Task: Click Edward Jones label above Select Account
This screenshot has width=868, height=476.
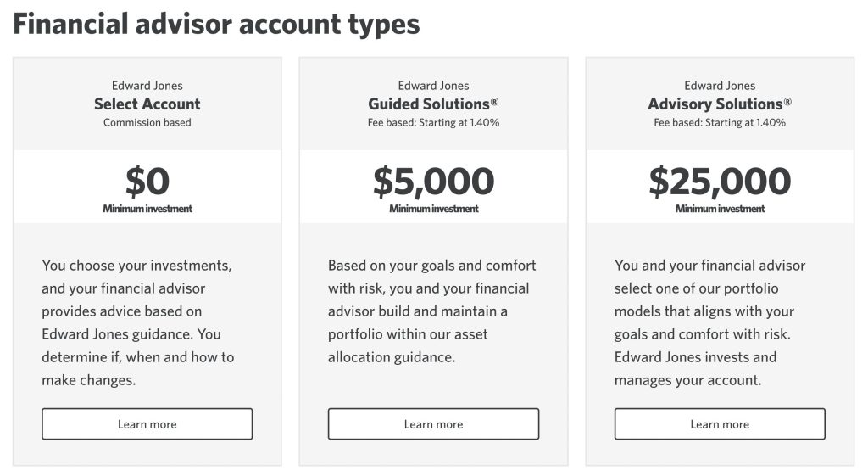Action: tap(147, 86)
